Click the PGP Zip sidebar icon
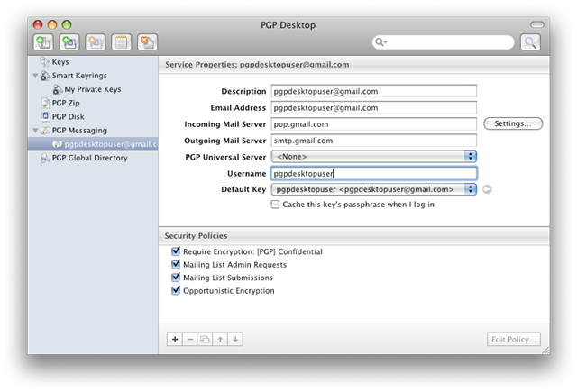Image resolution: width=577 pixels, height=392 pixels. pos(45,103)
